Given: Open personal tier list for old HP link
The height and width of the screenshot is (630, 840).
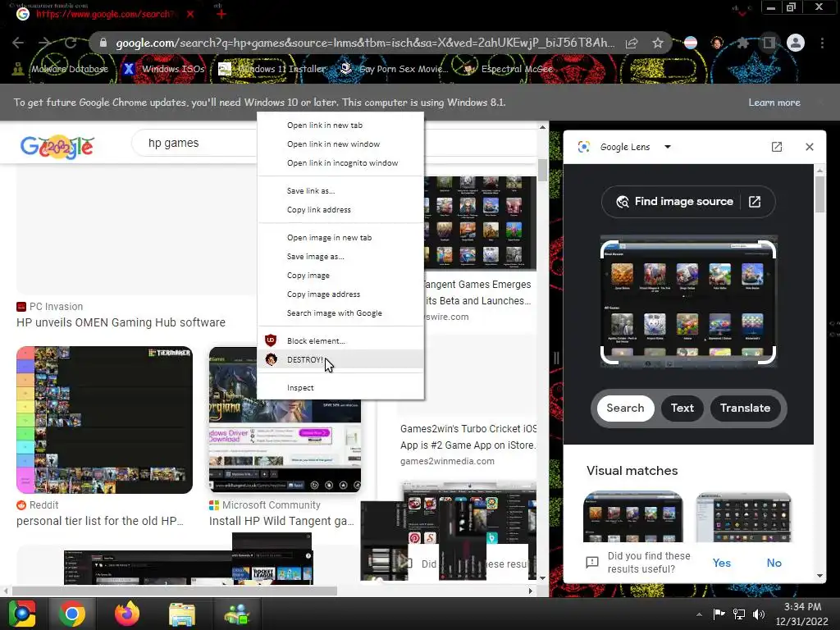Looking at the screenshot, I should click(x=100, y=521).
